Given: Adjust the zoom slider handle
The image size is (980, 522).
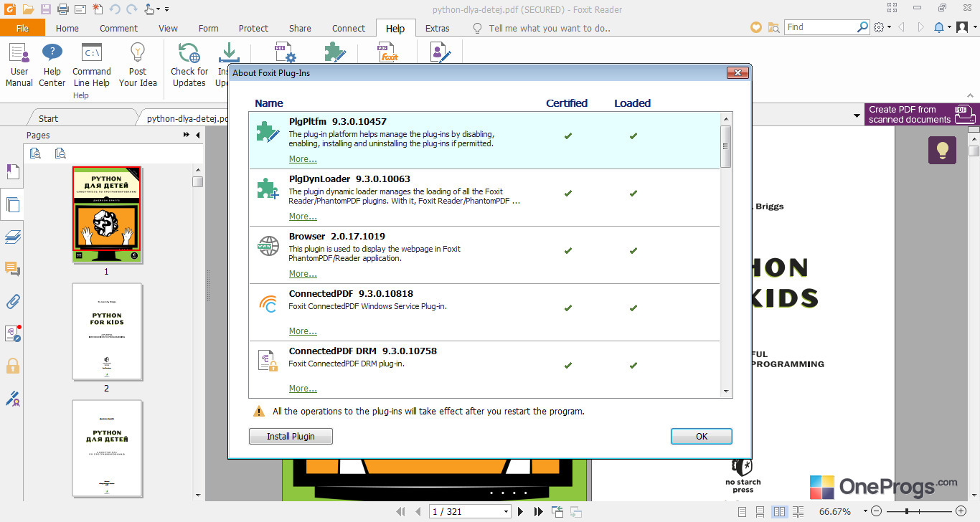Looking at the screenshot, I should point(908,511).
